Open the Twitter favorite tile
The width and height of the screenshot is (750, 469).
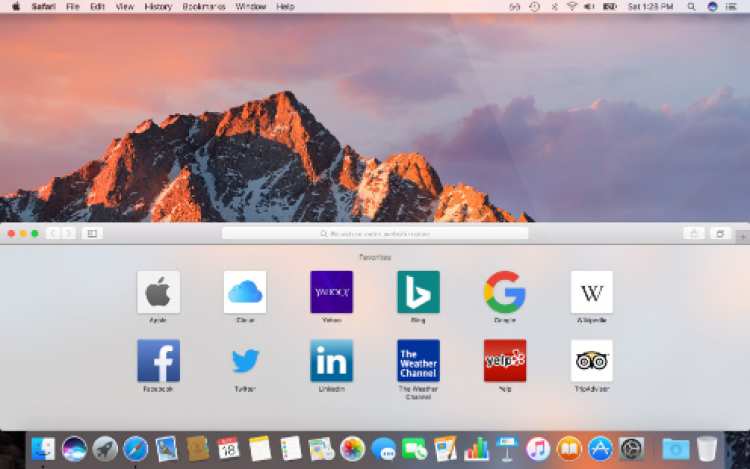245,361
